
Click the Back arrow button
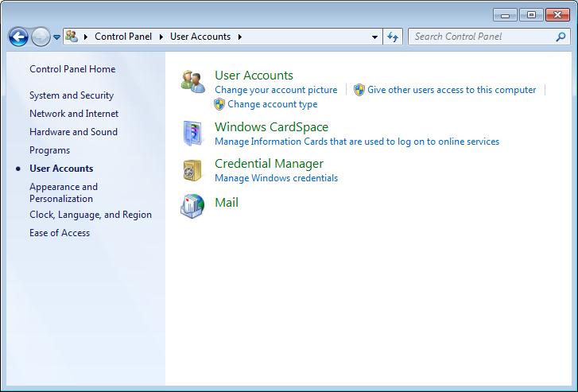[x=18, y=37]
